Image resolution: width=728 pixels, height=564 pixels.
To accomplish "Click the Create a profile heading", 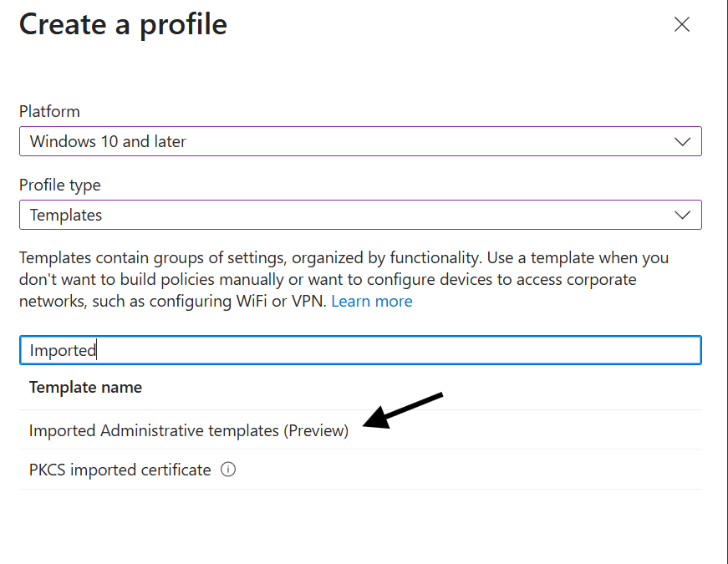I will tap(123, 24).
